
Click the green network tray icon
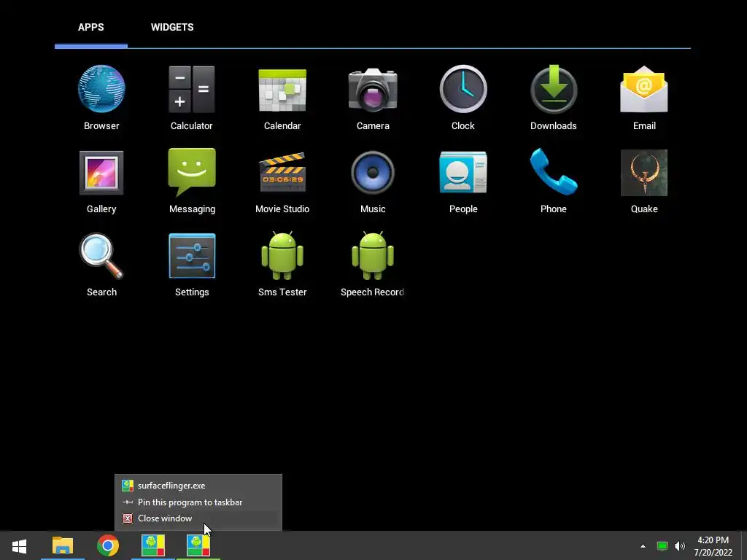[662, 546]
